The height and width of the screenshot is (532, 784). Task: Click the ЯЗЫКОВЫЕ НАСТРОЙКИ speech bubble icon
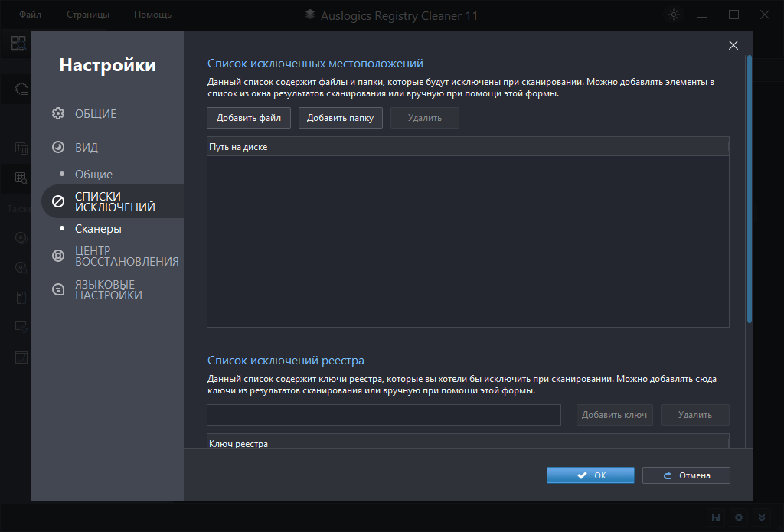click(x=58, y=289)
